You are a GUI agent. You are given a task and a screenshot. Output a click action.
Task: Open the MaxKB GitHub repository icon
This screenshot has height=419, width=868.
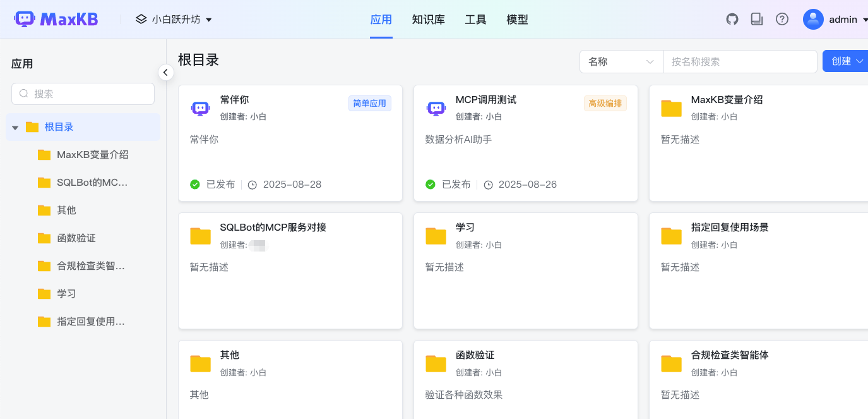click(x=732, y=19)
